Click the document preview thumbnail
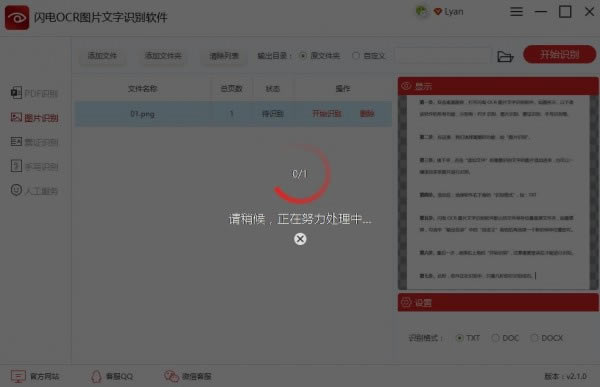The width and height of the screenshot is (600, 387). click(x=498, y=193)
